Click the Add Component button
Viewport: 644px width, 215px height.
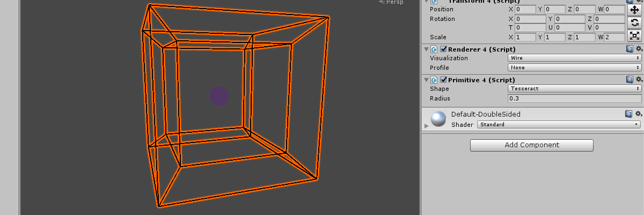pos(532,145)
